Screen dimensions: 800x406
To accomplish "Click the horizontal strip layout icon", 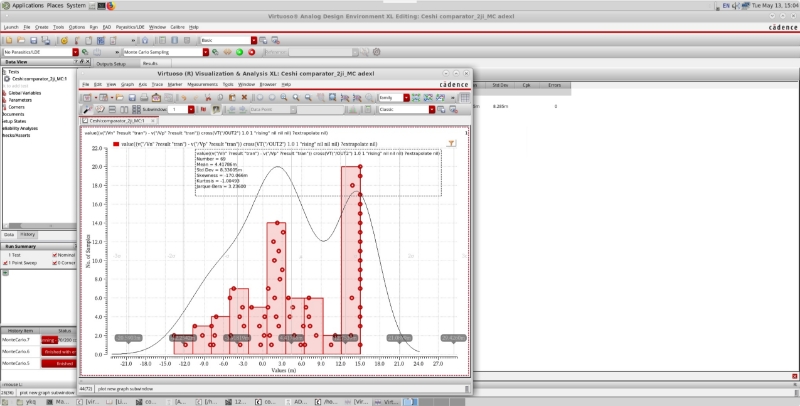I will (x=112, y=110).
